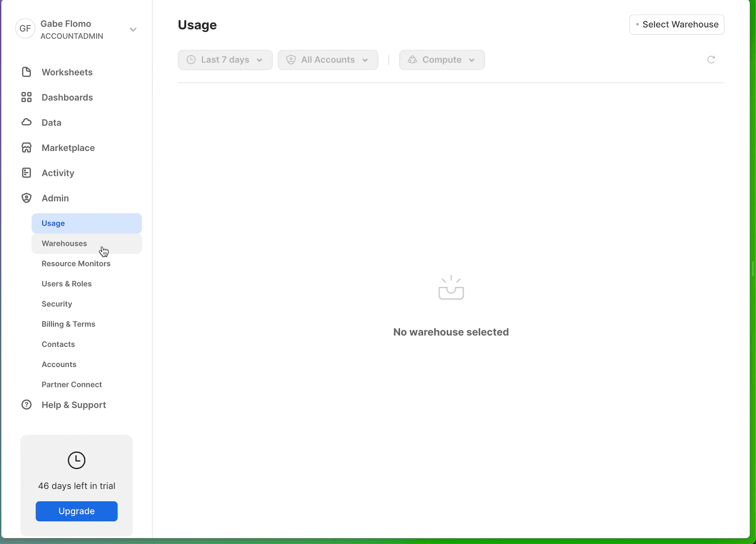Click the Admin shield icon
756x544 pixels.
[x=26, y=198]
